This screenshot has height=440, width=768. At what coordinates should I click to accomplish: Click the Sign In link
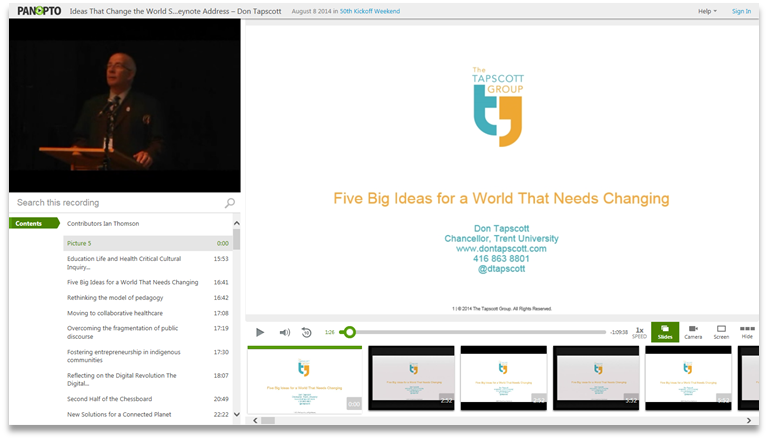coord(741,11)
